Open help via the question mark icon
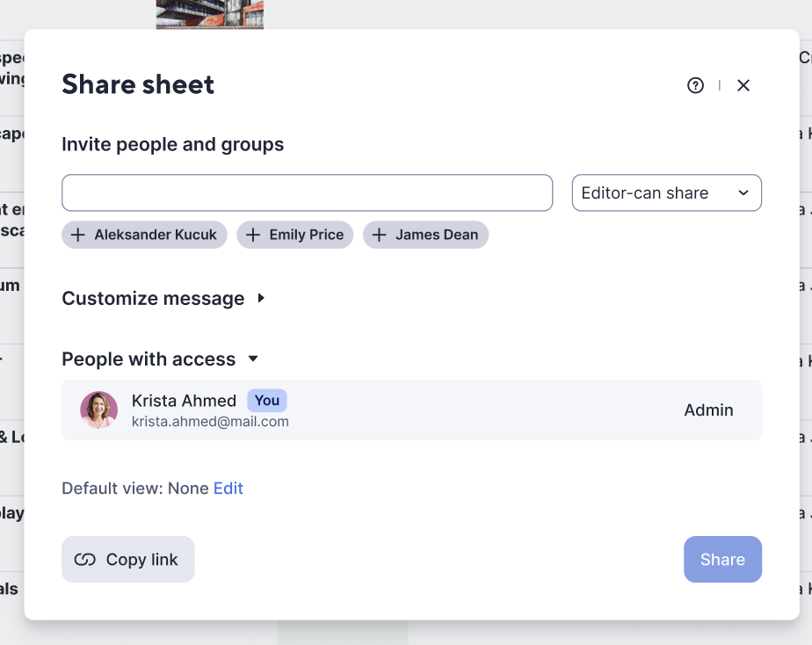Screen dimensions: 812x645 (x=695, y=85)
